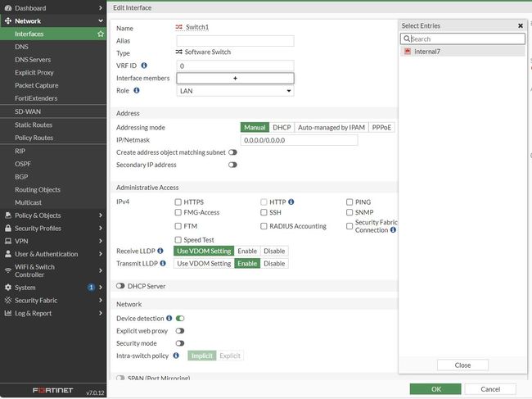The width and height of the screenshot is (532, 399).
Task: Click the Switch1 software switch icon
Action: (178, 27)
